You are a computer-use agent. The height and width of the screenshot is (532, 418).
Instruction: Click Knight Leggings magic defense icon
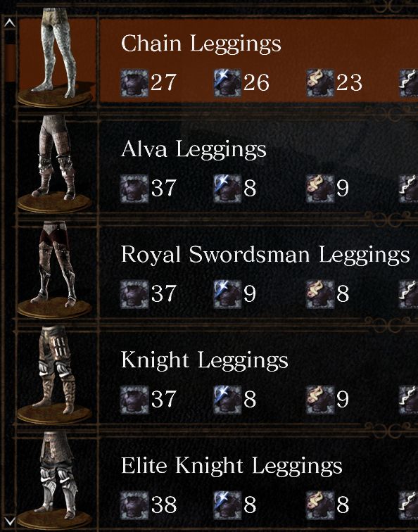click(227, 400)
